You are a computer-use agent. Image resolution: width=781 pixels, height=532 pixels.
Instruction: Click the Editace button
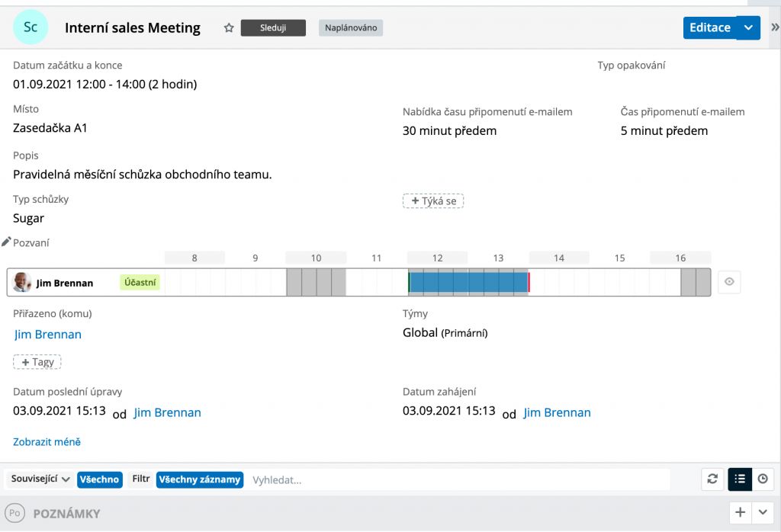[x=709, y=27]
